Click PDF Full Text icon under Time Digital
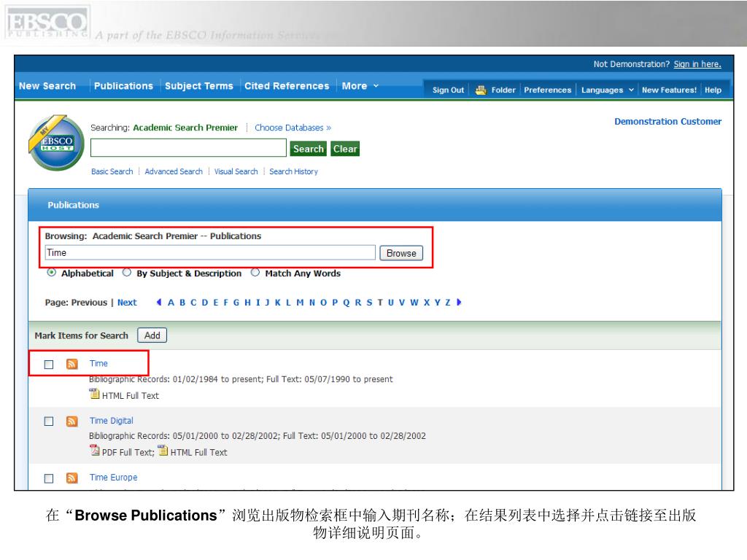 point(94,450)
